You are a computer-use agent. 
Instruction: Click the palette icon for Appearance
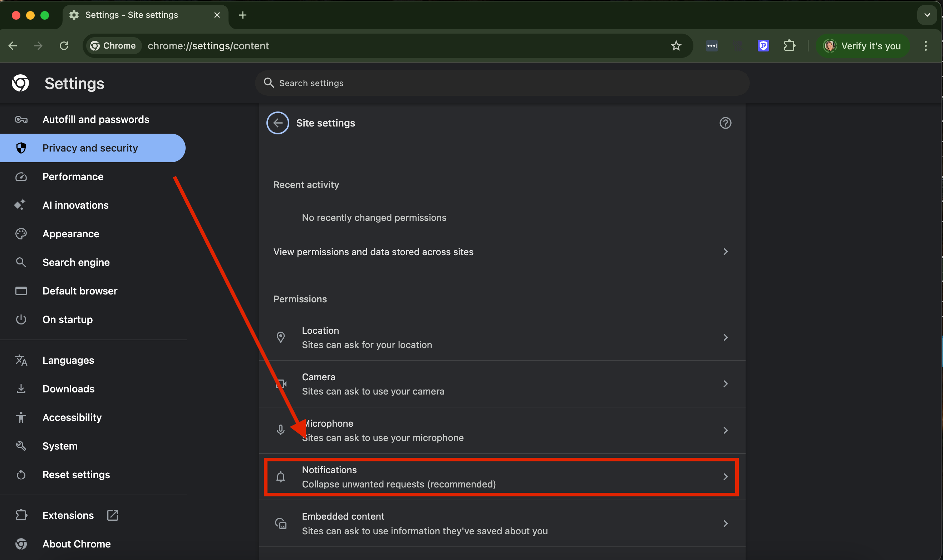(21, 234)
